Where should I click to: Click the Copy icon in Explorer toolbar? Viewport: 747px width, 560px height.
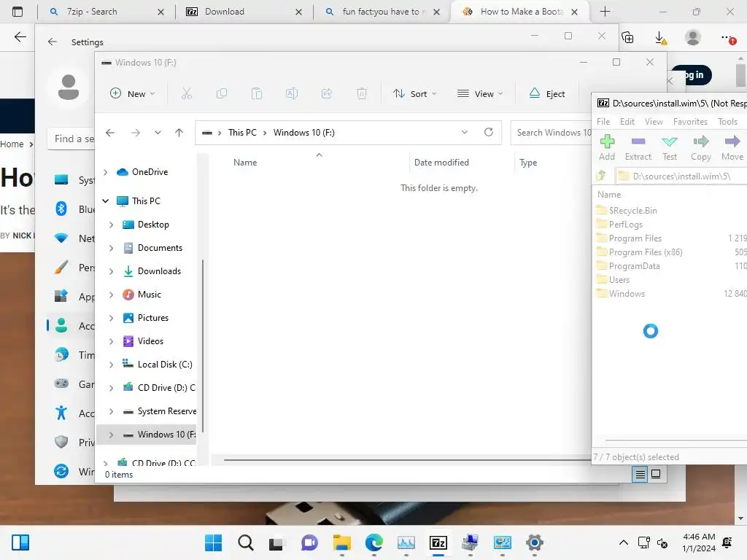tap(222, 94)
